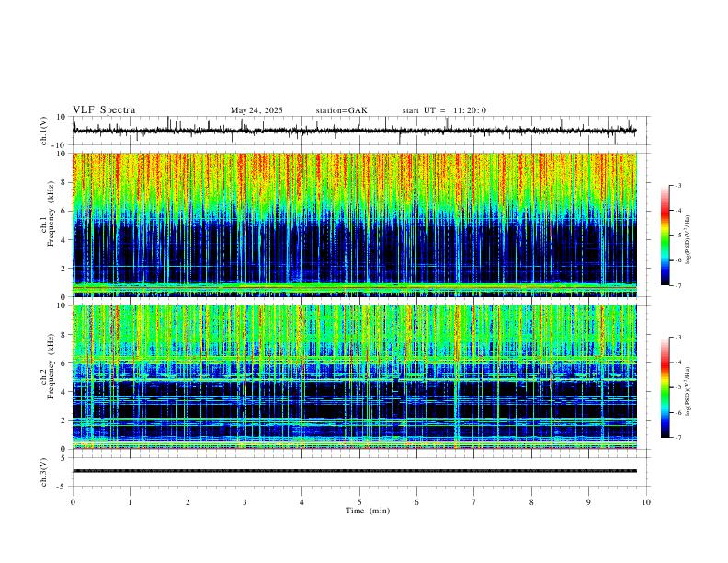Click the "station=GAK" label
The width and height of the screenshot is (728, 563).
(x=342, y=110)
